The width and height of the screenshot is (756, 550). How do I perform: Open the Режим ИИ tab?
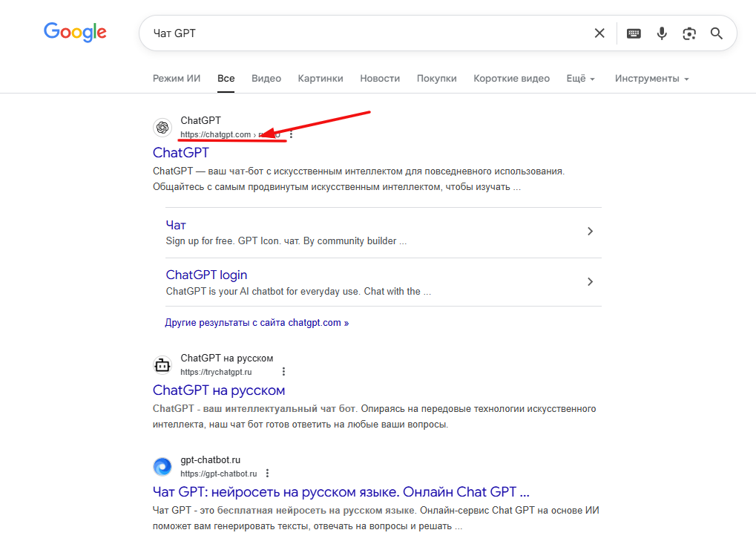click(x=176, y=78)
